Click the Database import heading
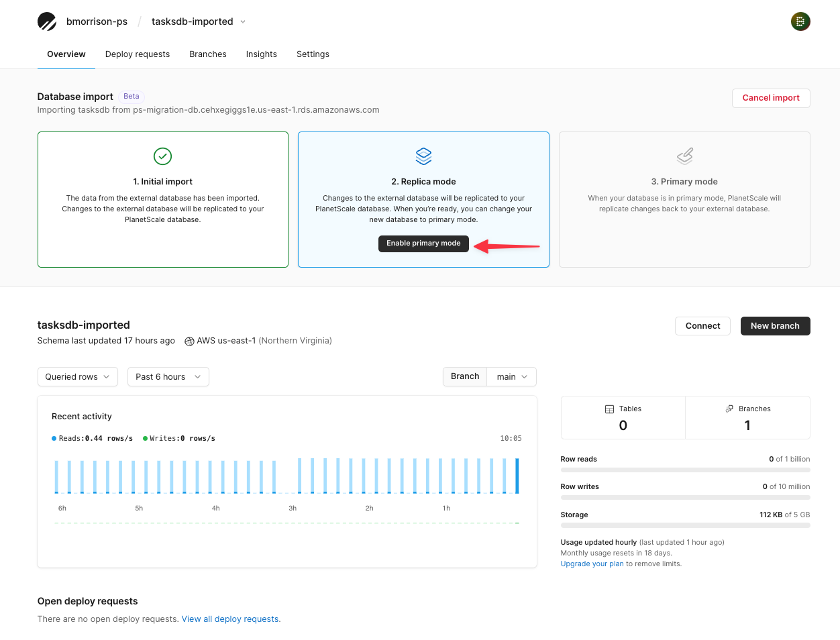 75,97
